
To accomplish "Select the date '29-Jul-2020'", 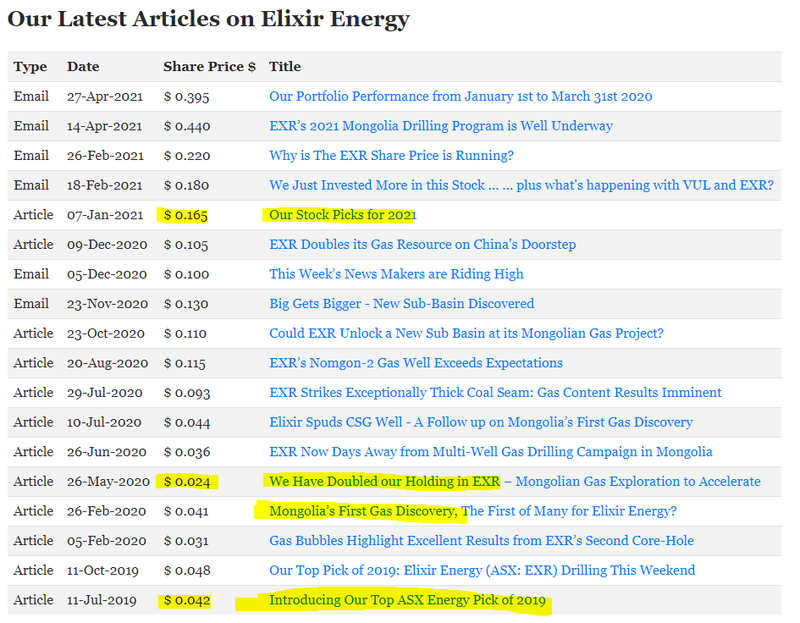I will click(x=105, y=392).
